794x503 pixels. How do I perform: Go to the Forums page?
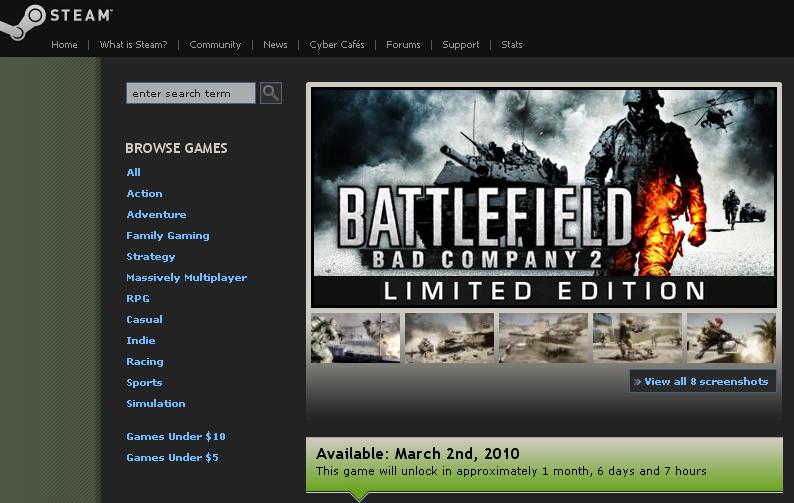(403, 45)
